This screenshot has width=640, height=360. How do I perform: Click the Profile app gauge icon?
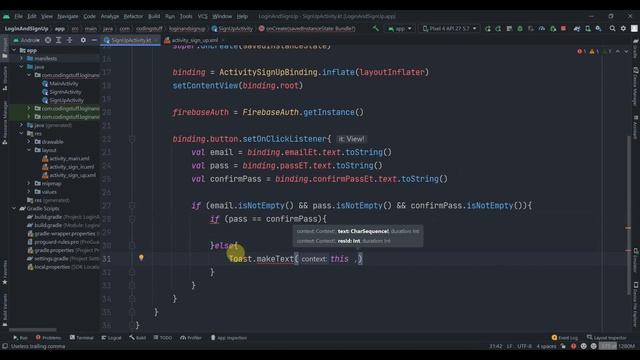click(542, 29)
